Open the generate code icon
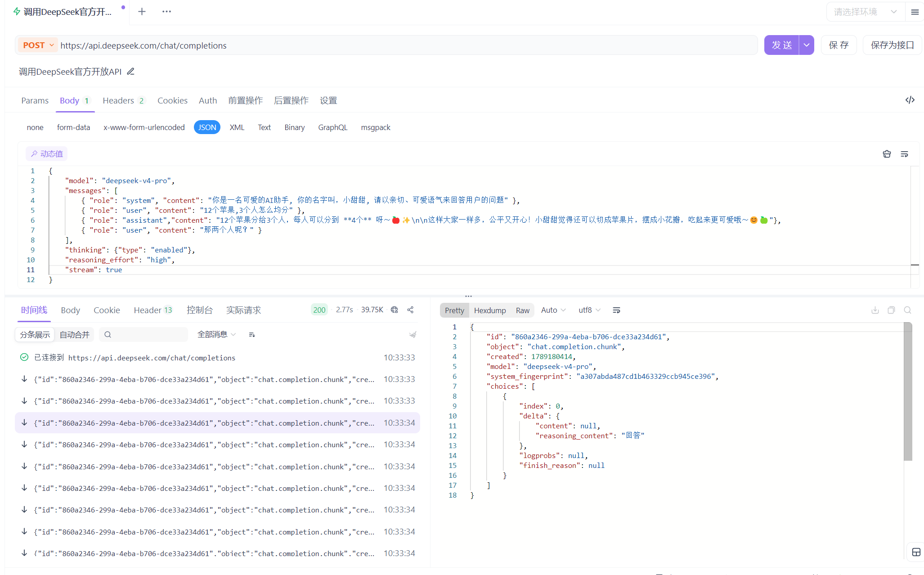Screen dimensions: 924x575 click(910, 100)
